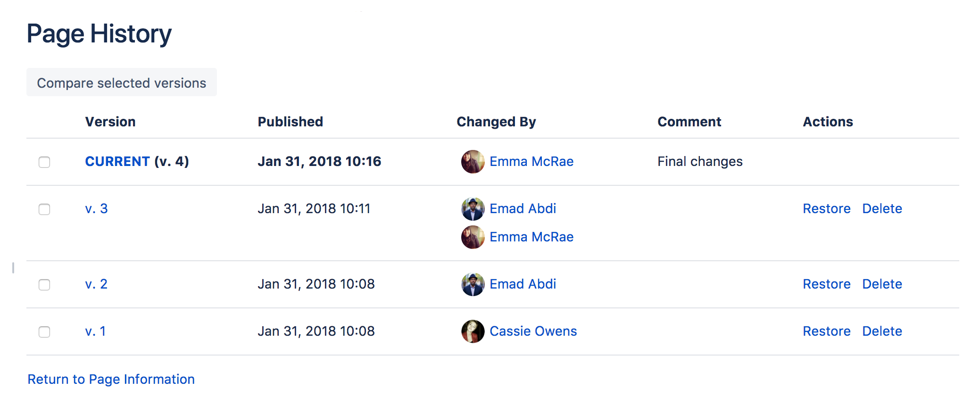The image size is (980, 414).
Task: Click Emma McRae's avatar in v. 3 row
Action: [x=473, y=237]
